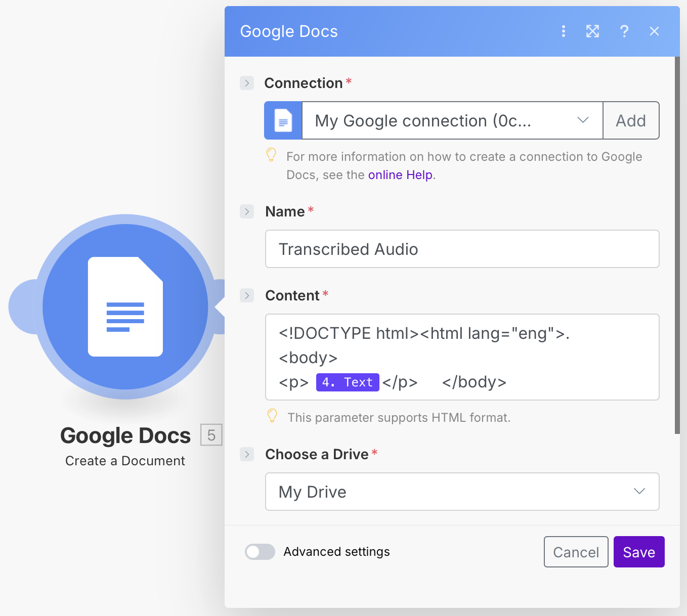Click the Google Docs module circle icon
The width and height of the screenshot is (687, 616).
(x=125, y=306)
